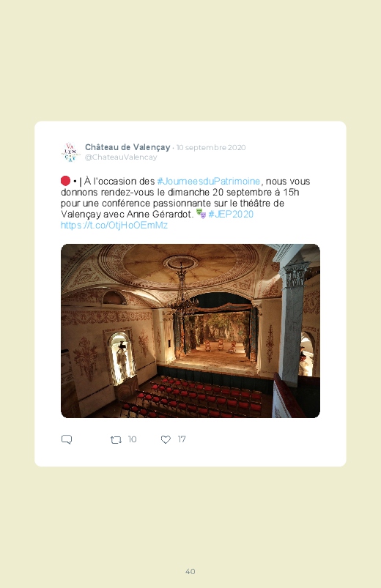Open the #JourneesduPatrimoine hashtag
381x588 pixels.
pyautogui.click(x=209, y=181)
